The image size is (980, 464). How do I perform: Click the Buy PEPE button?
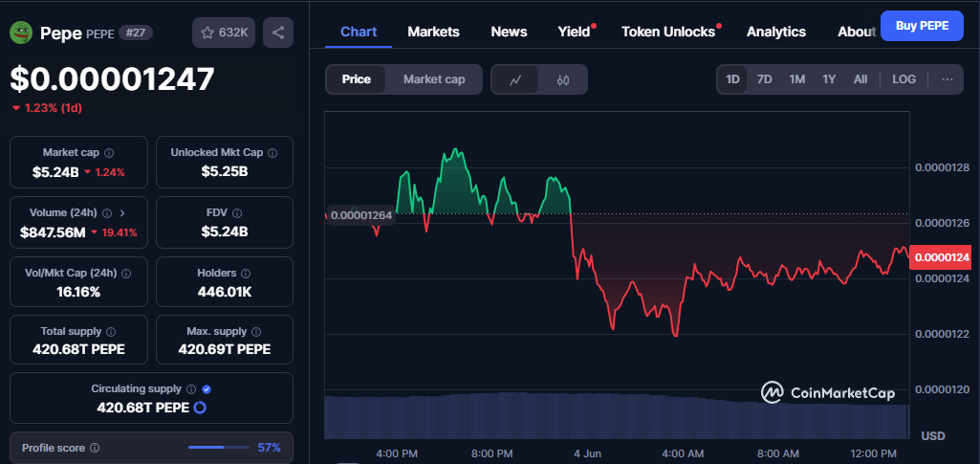(922, 26)
